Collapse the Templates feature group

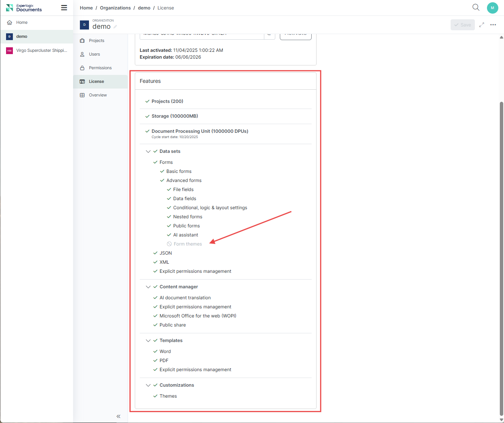point(148,341)
